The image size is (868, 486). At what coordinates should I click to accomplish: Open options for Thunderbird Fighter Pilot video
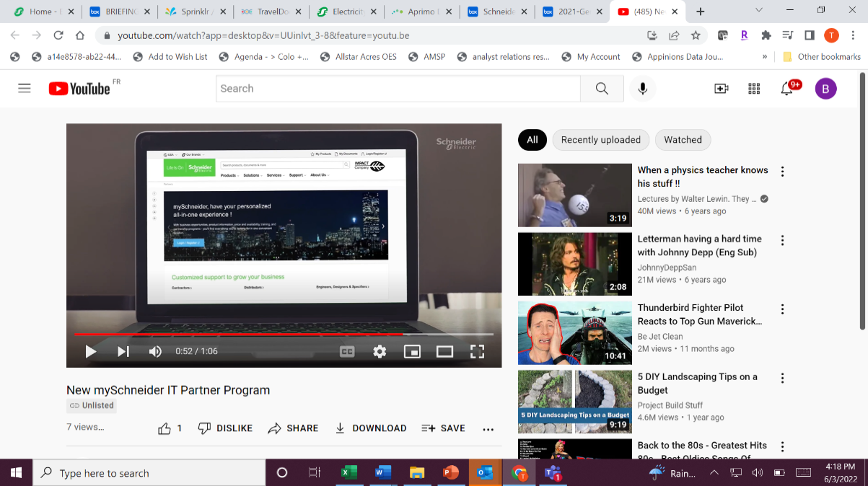tap(782, 309)
